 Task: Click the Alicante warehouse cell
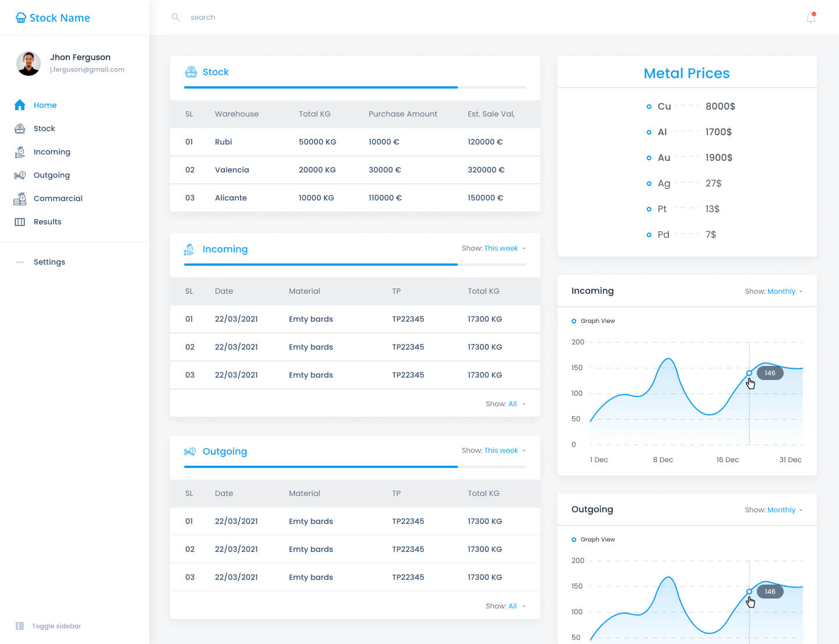click(231, 198)
